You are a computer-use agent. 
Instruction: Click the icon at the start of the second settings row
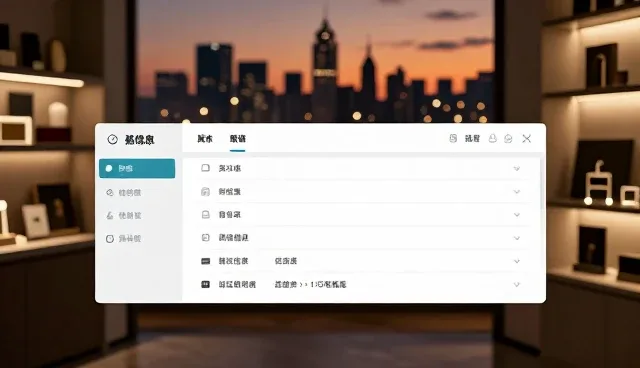(206, 191)
